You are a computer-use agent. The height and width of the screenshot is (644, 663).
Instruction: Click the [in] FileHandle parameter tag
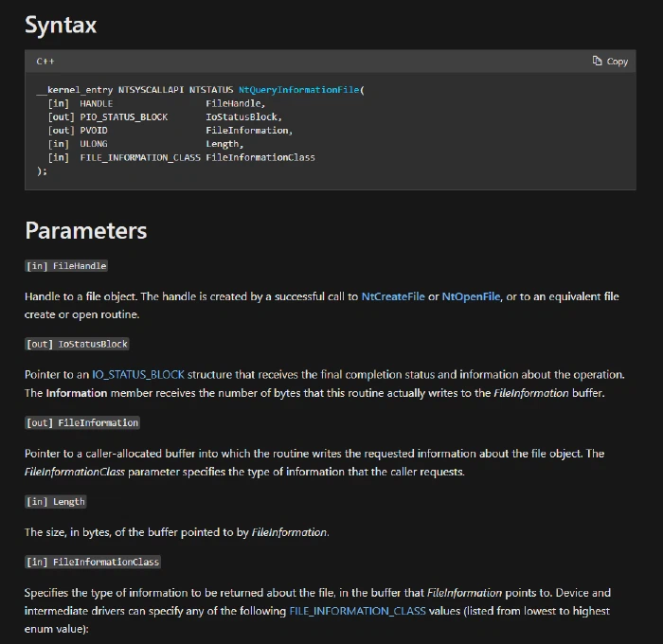point(66,266)
